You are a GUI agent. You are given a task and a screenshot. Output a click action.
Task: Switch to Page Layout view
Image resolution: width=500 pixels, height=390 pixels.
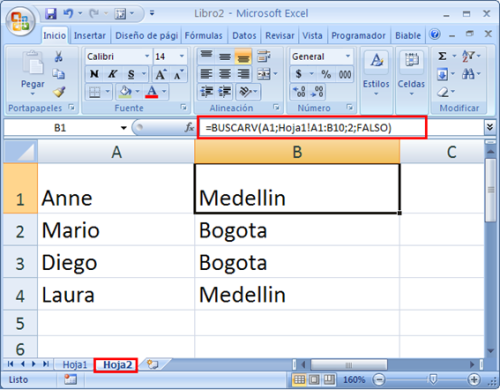pyautogui.click(x=314, y=379)
